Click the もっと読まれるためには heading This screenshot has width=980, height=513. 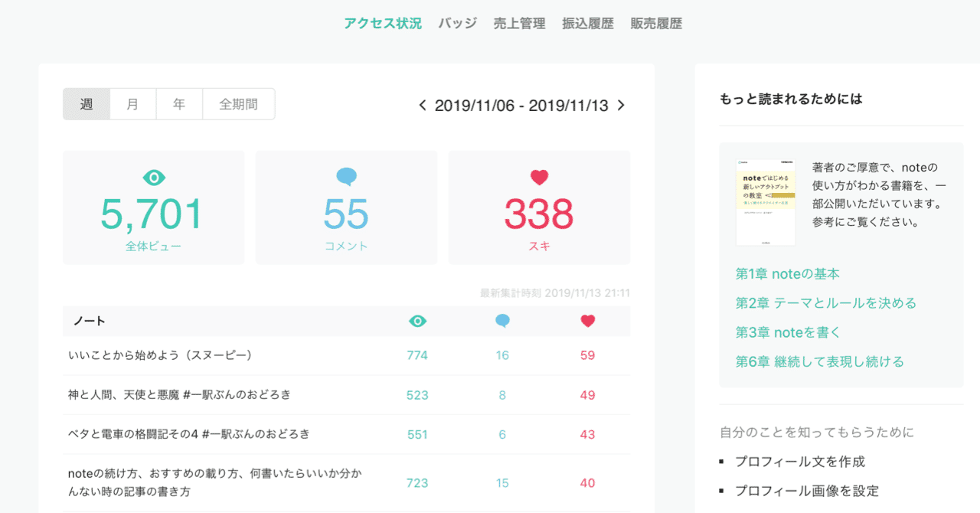[x=791, y=99]
